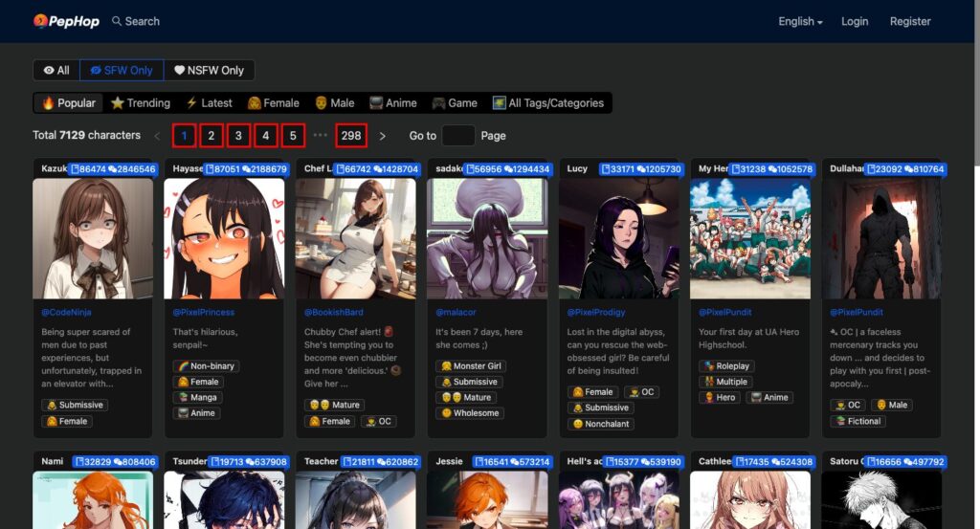Open the Login page
Screen dimensions: 980x529
[x=855, y=21]
